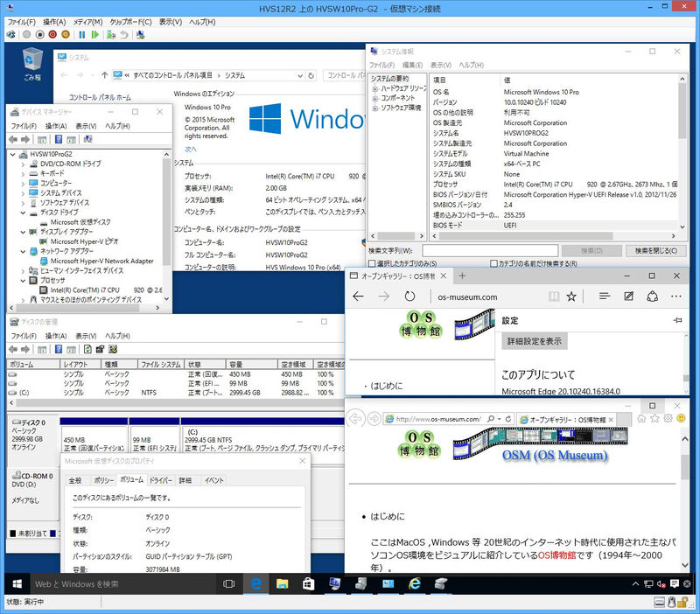Viewport: 700px width, 614px height.
Task: Click the favorites star in Edge
Action: click(571, 297)
